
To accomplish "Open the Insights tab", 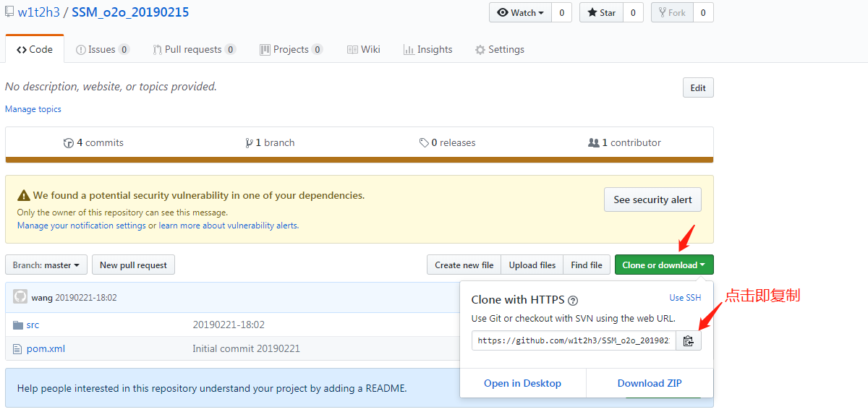I will 427,49.
